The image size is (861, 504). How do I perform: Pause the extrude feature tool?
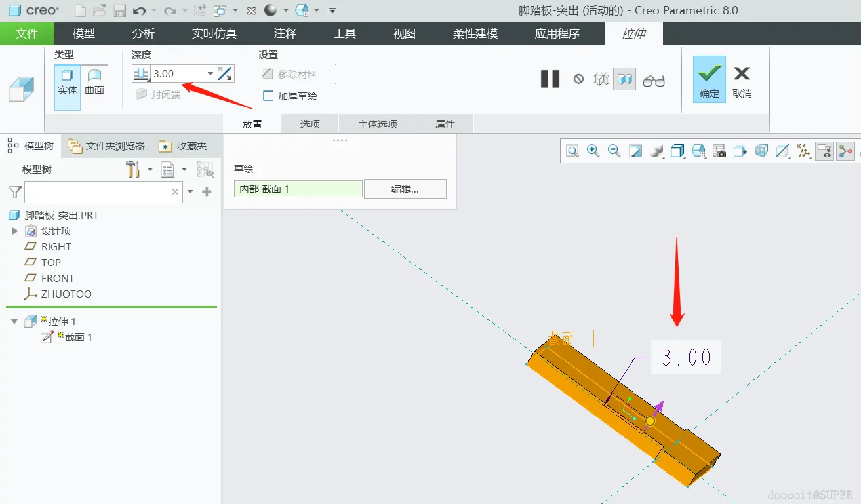click(550, 79)
